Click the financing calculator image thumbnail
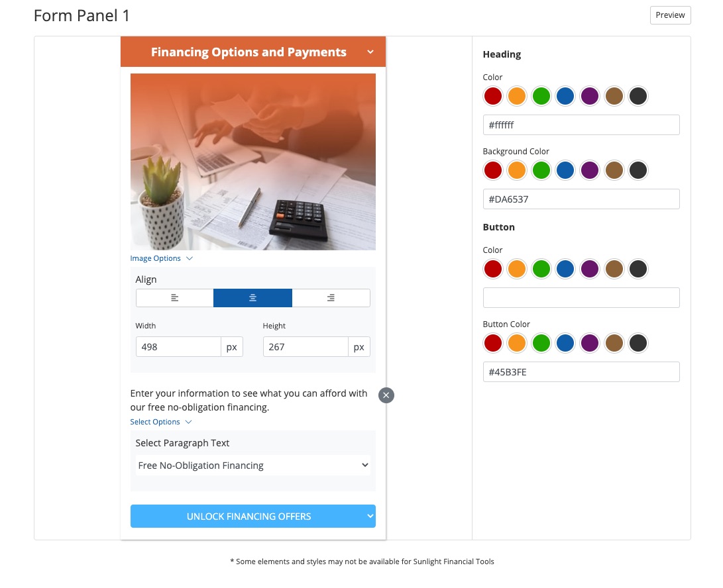 [252, 162]
